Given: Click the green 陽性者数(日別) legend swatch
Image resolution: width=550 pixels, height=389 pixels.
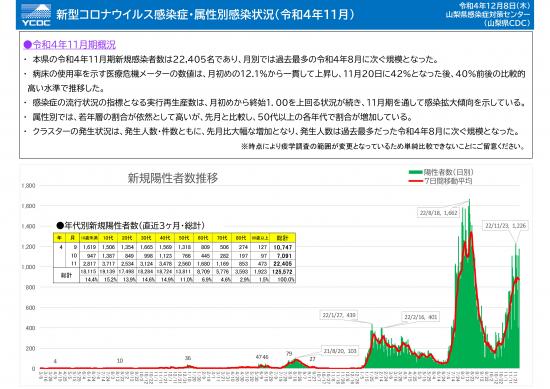Looking at the screenshot, I should (x=415, y=172).
